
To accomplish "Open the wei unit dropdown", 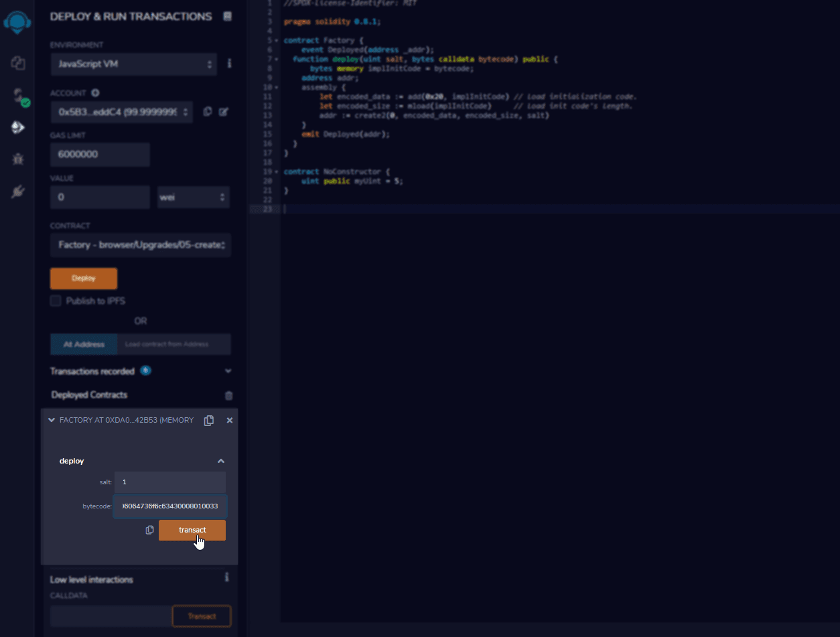I will pyautogui.click(x=194, y=197).
